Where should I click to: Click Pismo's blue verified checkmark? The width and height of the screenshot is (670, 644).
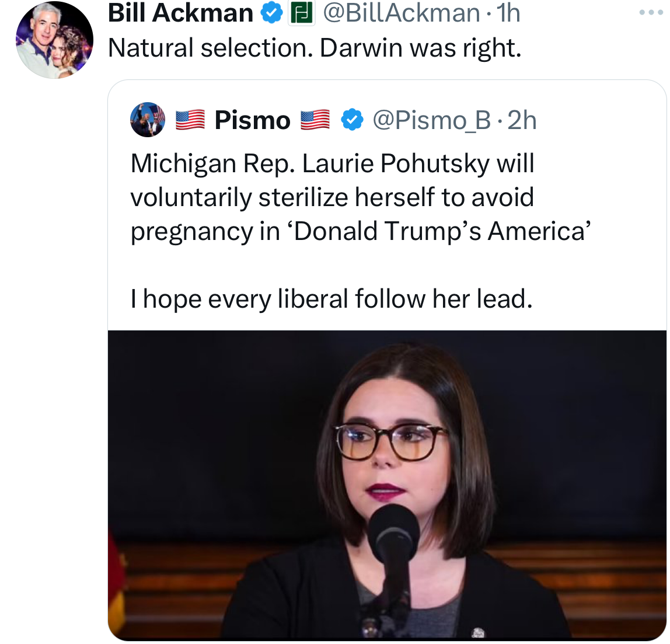coord(351,120)
